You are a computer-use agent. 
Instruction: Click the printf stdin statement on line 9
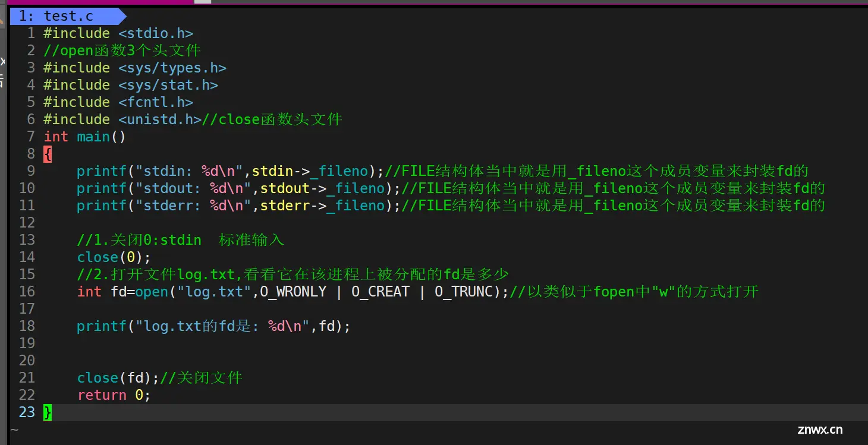[x=231, y=171]
